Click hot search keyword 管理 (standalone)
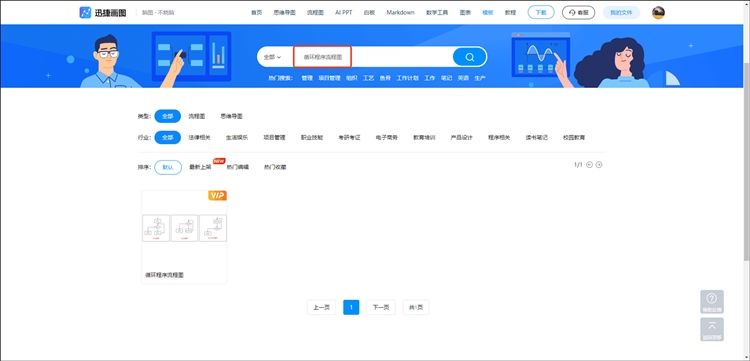 [x=307, y=78]
